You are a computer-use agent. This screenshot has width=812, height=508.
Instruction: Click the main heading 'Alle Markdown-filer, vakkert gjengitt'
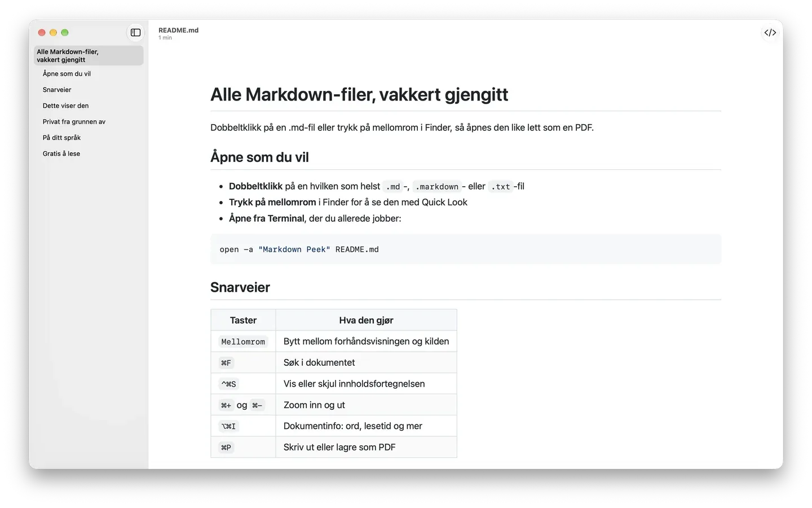pos(359,94)
